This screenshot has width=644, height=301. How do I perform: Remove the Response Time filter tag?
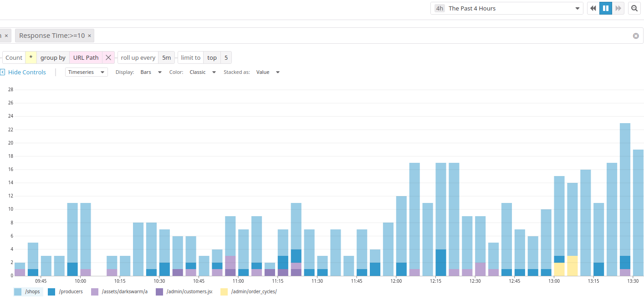89,36
